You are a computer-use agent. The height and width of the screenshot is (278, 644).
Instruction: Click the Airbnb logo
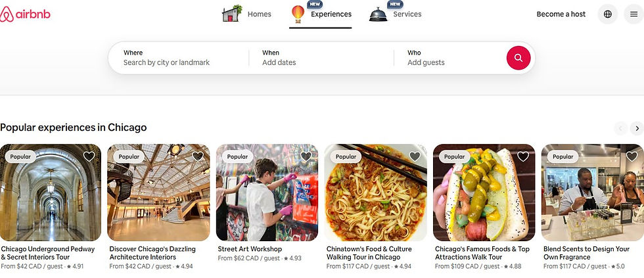coord(25,14)
